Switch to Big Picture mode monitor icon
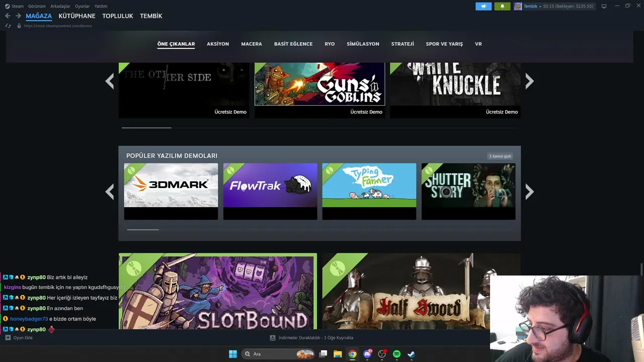 [604, 7]
